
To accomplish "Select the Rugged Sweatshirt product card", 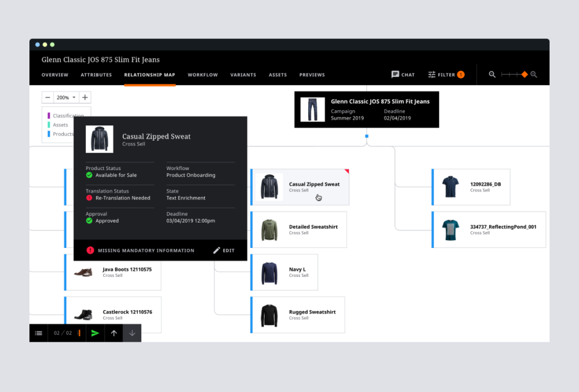I will point(297,315).
